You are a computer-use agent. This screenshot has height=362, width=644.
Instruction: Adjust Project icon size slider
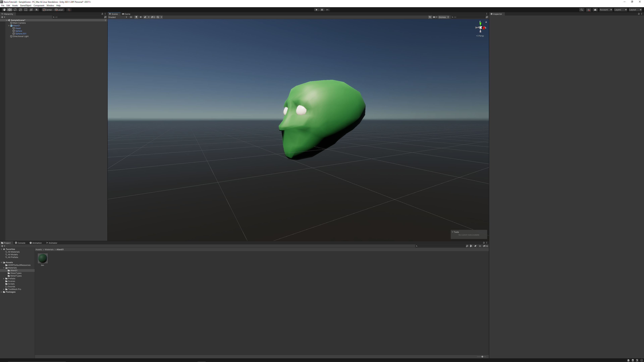point(481,357)
